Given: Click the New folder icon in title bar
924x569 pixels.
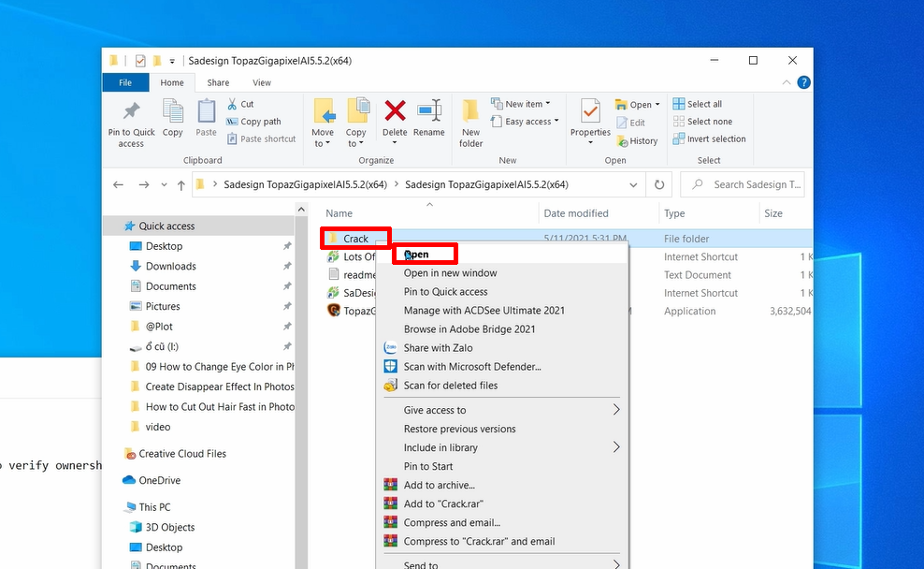Looking at the screenshot, I should click(x=157, y=61).
